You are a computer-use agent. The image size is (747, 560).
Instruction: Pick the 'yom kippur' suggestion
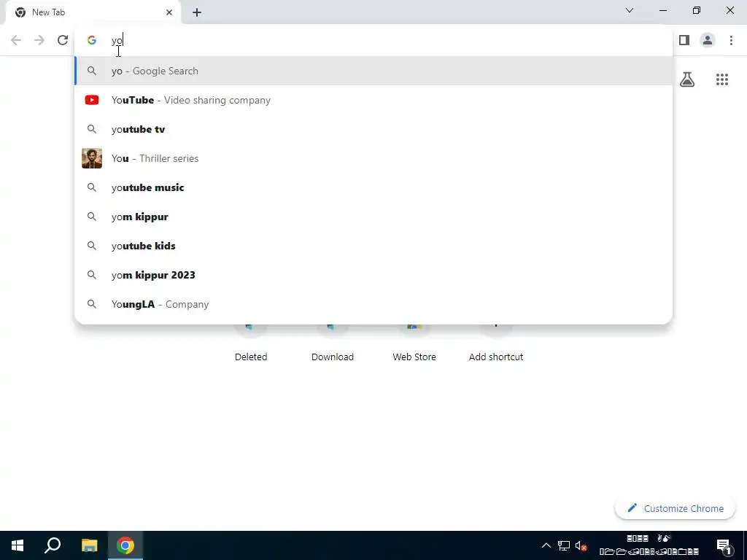click(373, 217)
